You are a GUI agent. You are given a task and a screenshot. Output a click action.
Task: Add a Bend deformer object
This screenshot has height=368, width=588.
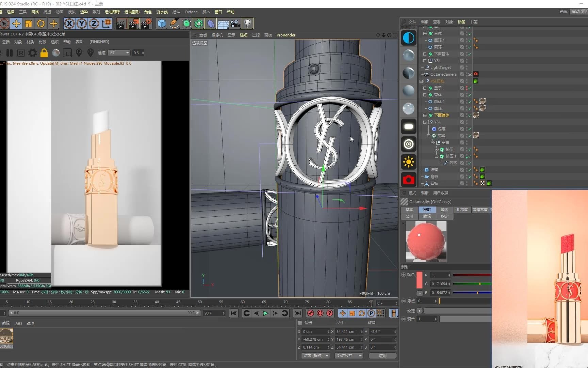point(211,24)
